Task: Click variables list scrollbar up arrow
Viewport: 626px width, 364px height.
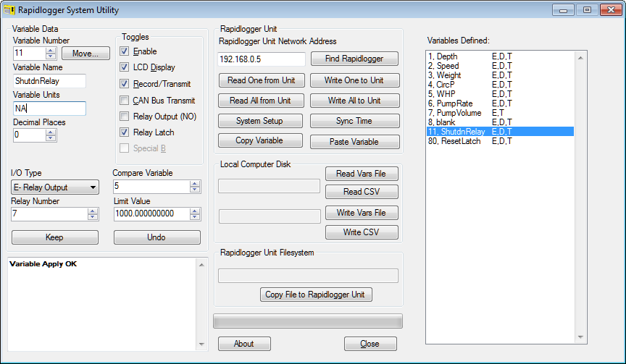Action: click(x=580, y=58)
